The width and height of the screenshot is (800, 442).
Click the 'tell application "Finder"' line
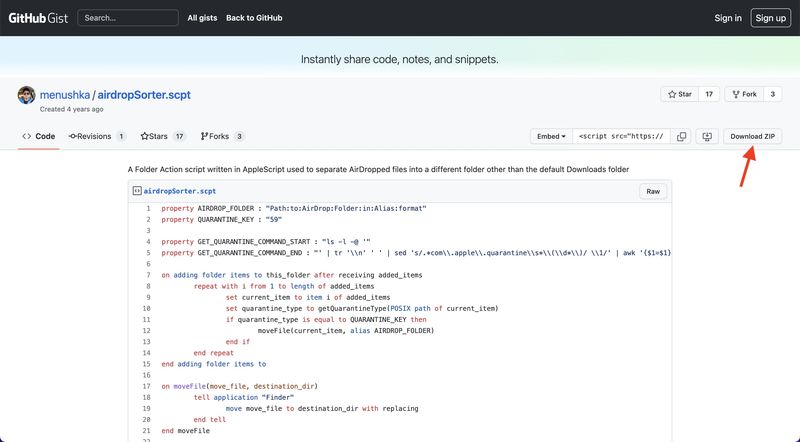pos(244,398)
